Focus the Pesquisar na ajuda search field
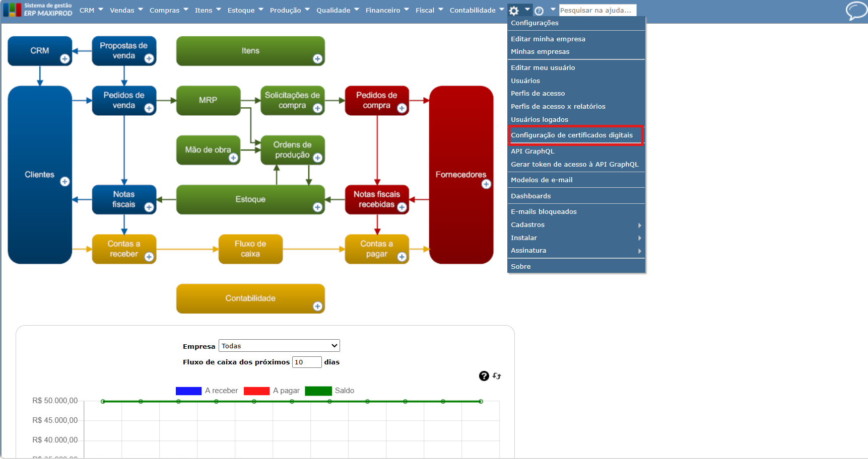Viewport: 868px width, 459px height. [597, 10]
